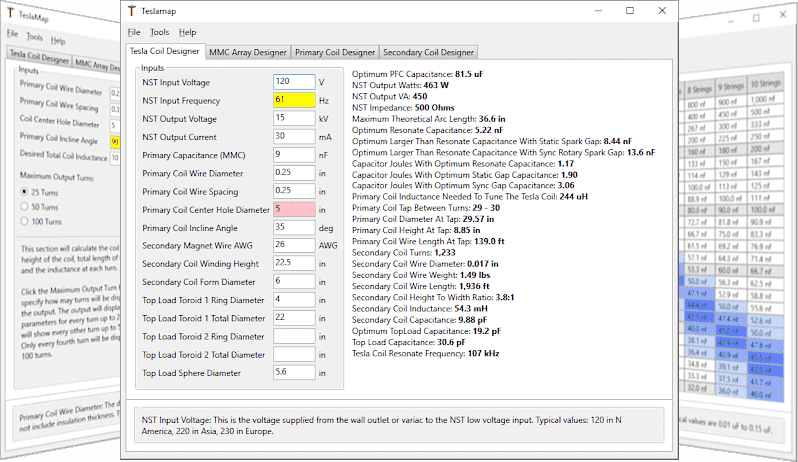Screen dimensions: 798x462
Task: Open the File menu in the front window
Action: click(134, 32)
